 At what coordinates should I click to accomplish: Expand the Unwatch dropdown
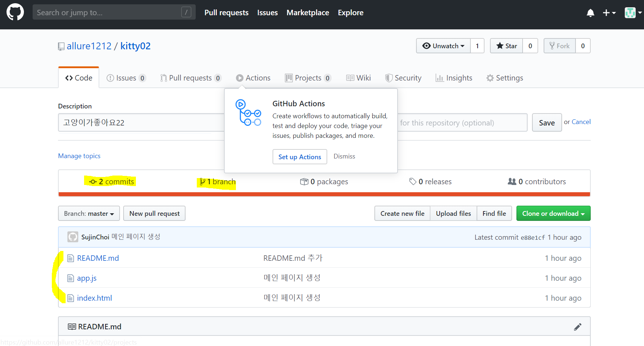point(444,46)
